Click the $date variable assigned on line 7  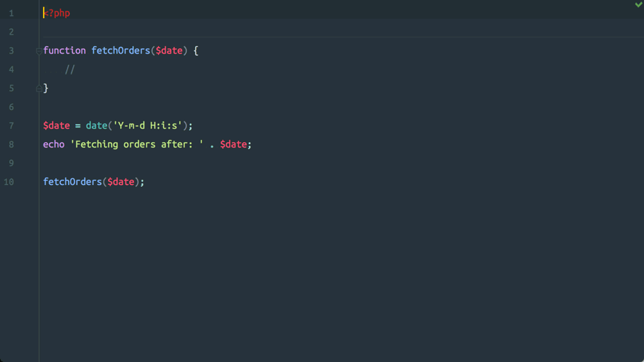(x=56, y=125)
